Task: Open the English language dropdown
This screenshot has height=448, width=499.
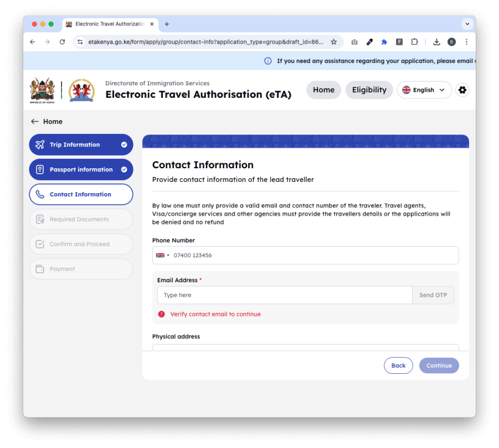Action: coord(424,90)
